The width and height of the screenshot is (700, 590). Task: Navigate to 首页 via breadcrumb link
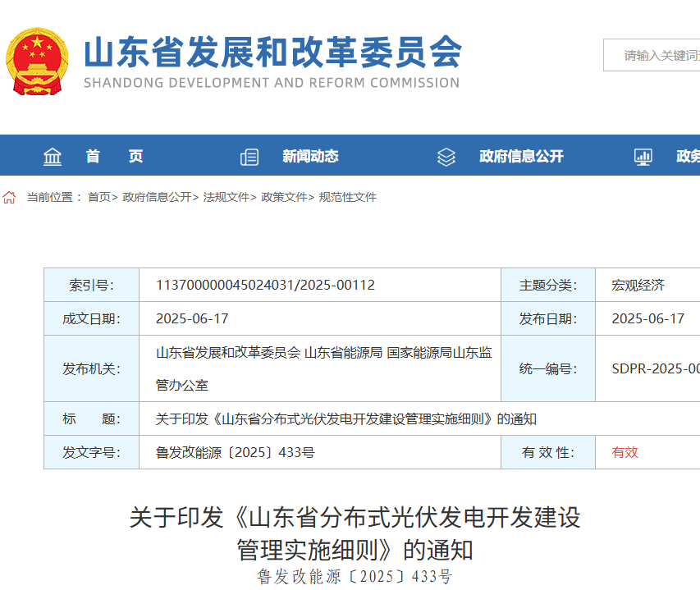[x=98, y=197]
